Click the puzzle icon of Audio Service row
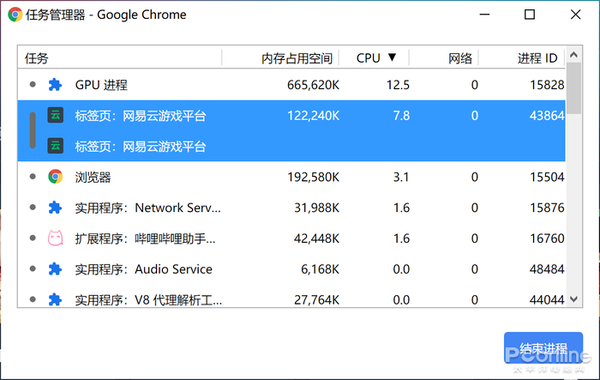 pos(55,269)
